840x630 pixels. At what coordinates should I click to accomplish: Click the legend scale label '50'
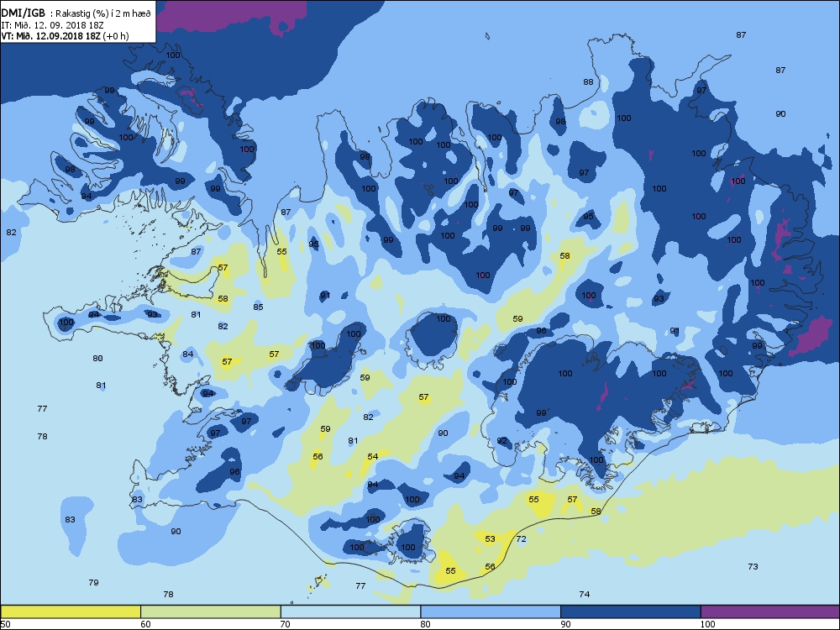[5, 624]
